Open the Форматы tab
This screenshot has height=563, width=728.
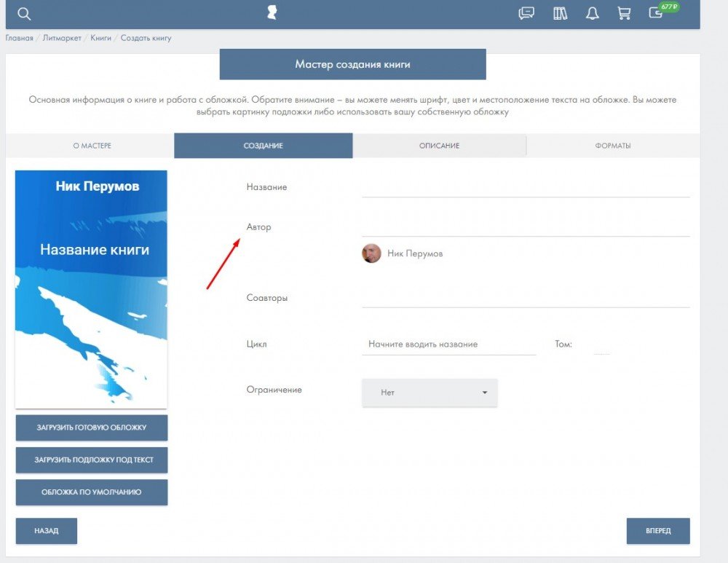point(612,146)
